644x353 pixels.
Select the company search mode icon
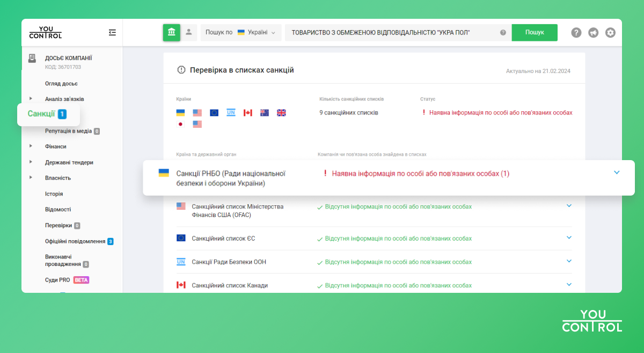point(171,32)
